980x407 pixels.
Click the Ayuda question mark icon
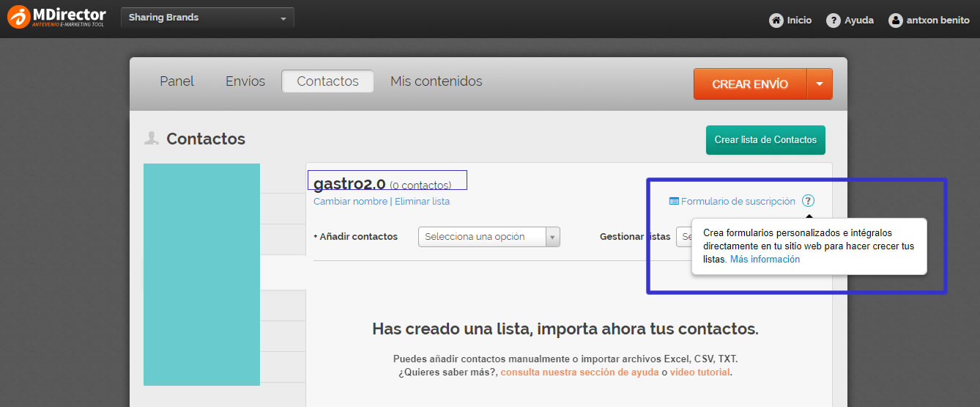(x=833, y=21)
